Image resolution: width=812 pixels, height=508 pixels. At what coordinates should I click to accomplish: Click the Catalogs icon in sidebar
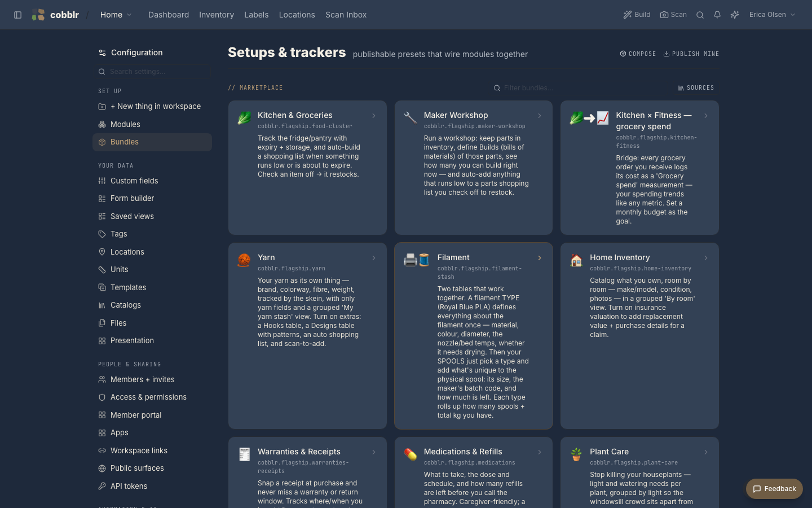coord(102,305)
